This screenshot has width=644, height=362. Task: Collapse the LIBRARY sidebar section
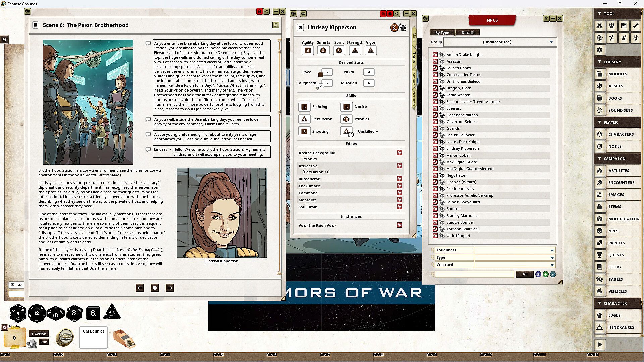pyautogui.click(x=600, y=62)
